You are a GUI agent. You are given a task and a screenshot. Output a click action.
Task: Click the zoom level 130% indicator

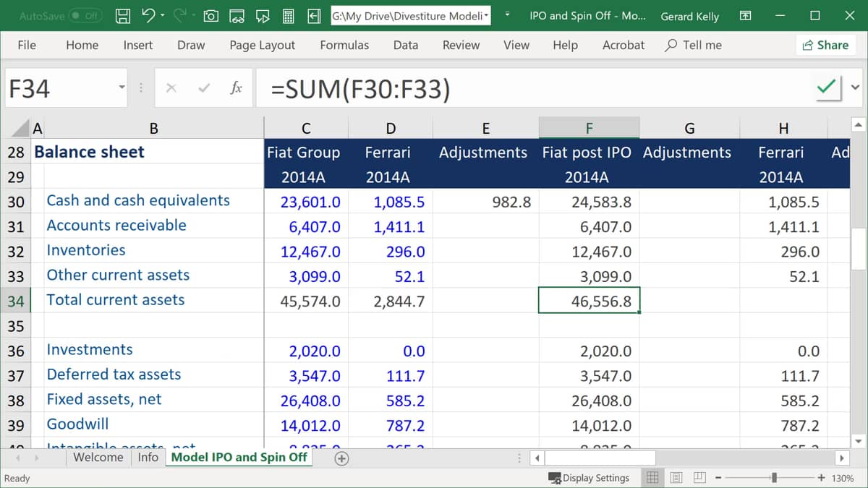pos(841,477)
